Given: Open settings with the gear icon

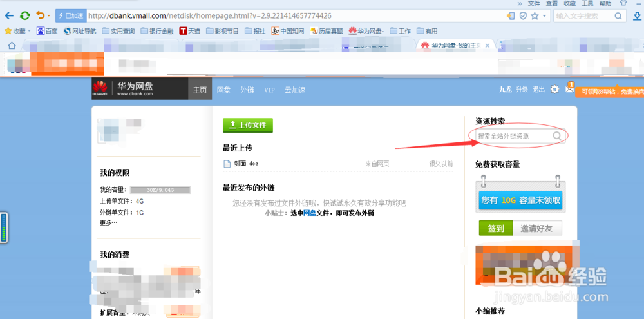Looking at the screenshot, I should coord(555,89).
